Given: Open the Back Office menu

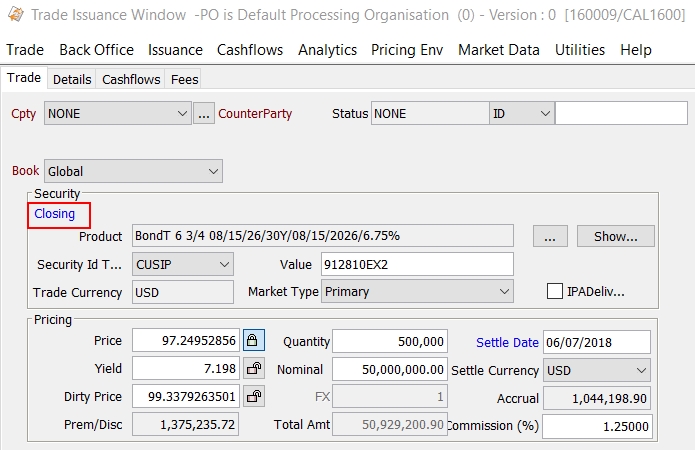Looking at the screenshot, I should pyautogui.click(x=96, y=50).
